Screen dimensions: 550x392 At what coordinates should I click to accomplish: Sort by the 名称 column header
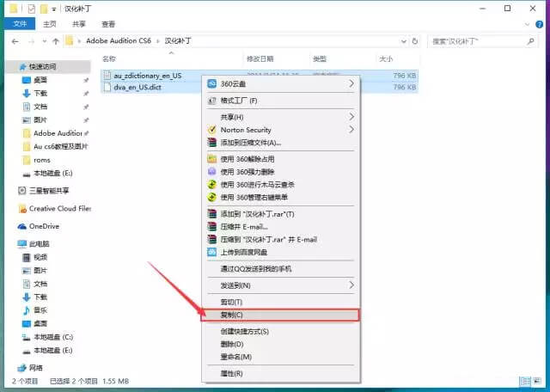click(x=109, y=58)
